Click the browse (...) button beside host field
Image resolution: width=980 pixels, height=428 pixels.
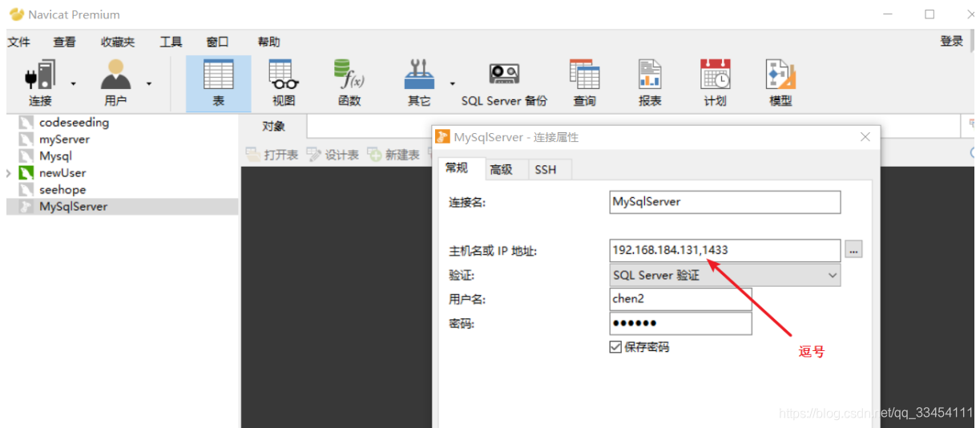(853, 250)
